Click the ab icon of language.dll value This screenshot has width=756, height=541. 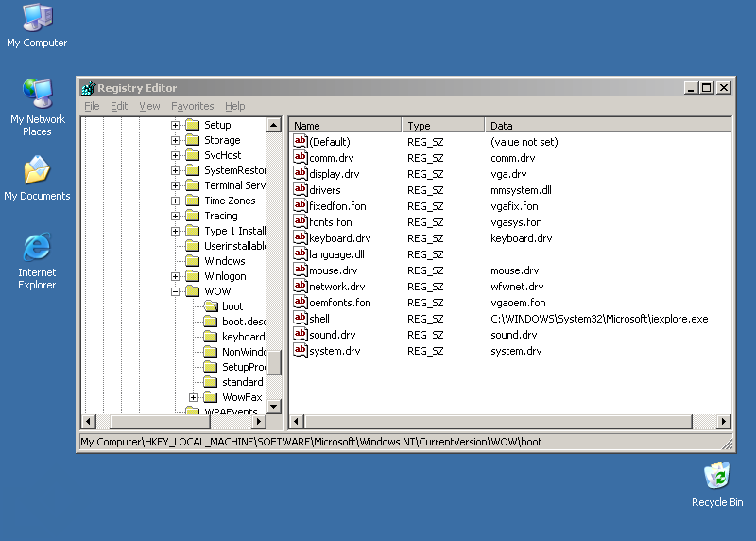coord(301,253)
